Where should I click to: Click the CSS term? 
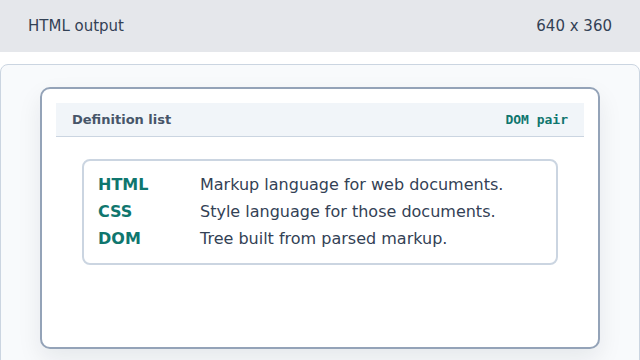[x=115, y=211]
